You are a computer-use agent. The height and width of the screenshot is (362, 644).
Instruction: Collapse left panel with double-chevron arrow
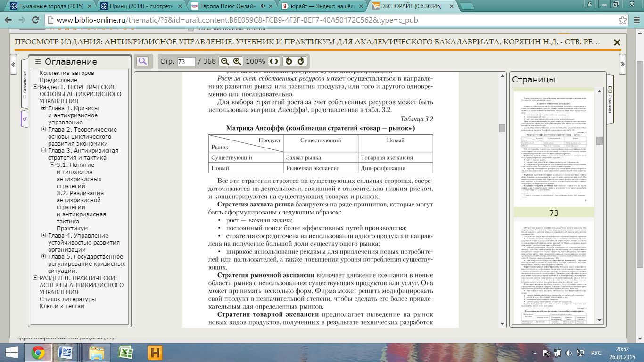(13, 64)
